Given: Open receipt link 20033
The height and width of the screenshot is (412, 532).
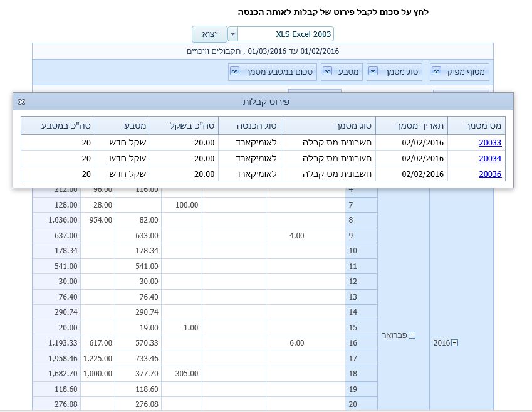Looking at the screenshot, I should (x=490, y=143).
